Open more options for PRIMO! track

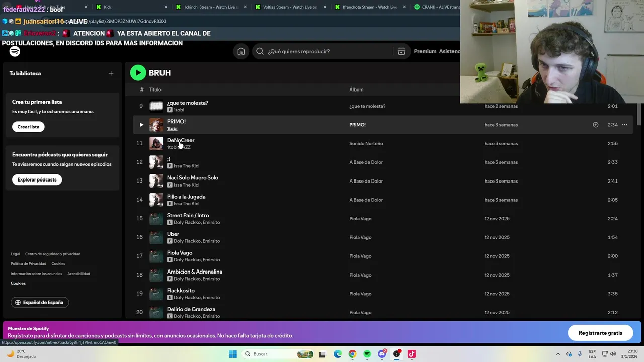click(624, 125)
